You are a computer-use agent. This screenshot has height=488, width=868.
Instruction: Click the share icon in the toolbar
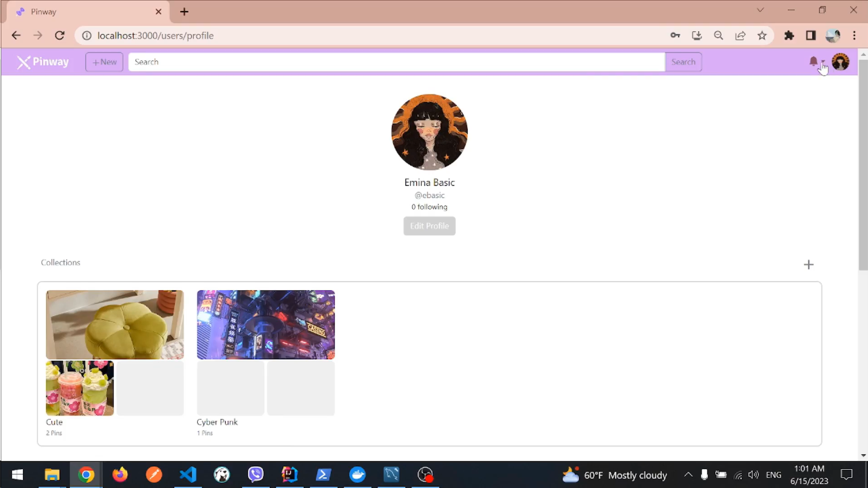[741, 35]
